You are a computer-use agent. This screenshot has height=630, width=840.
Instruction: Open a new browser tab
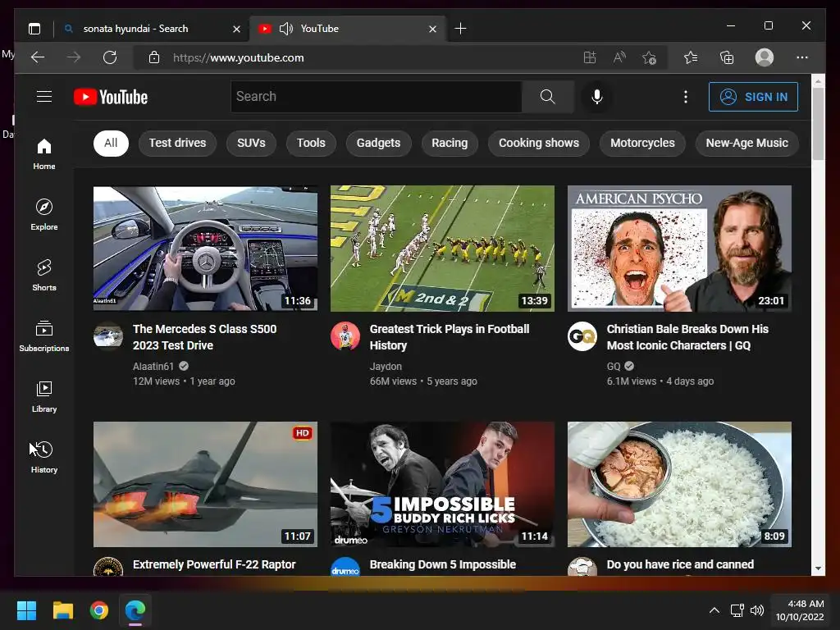[460, 29]
